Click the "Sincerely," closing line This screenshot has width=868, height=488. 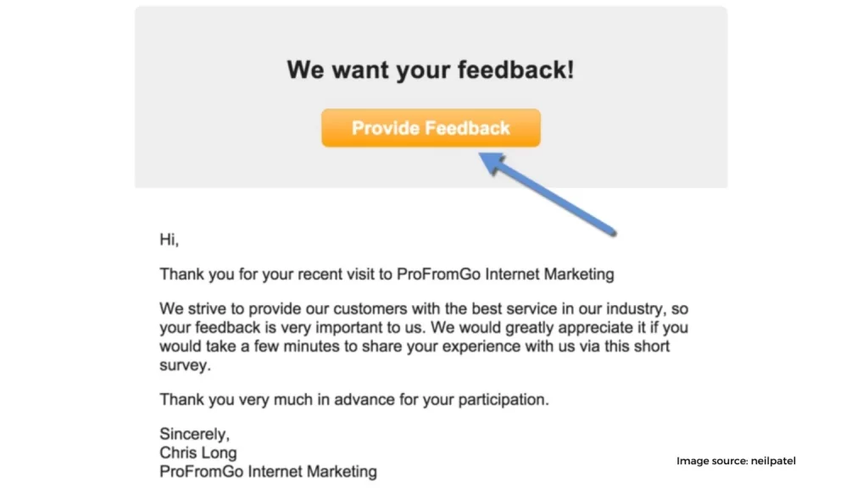(x=192, y=434)
